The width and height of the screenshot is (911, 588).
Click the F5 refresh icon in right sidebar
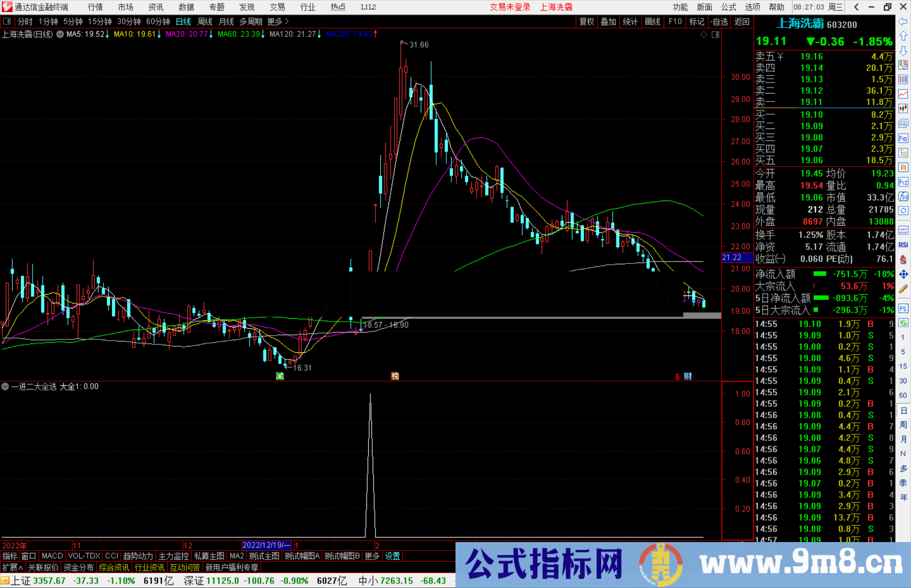903,309
